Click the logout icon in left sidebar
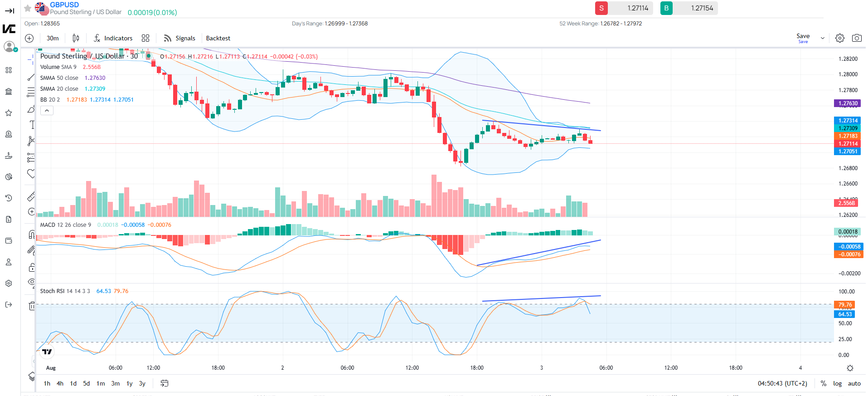Viewport: 868px width, 396px height. click(x=9, y=304)
